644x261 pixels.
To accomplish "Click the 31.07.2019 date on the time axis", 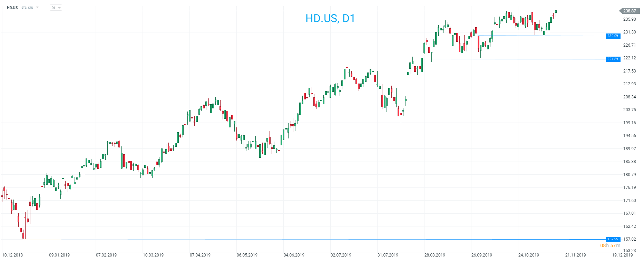I will coord(388,255).
